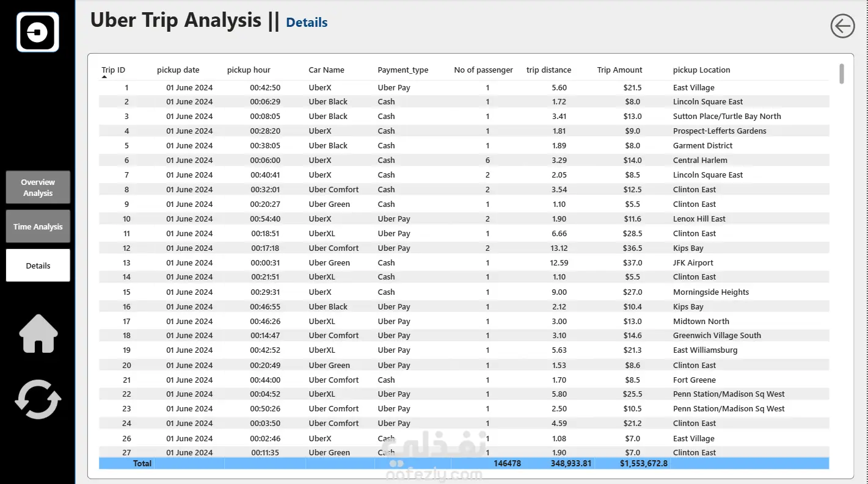Image resolution: width=868 pixels, height=484 pixels.
Task: Click the table's vertical scrollbar thumb
Action: click(x=842, y=73)
